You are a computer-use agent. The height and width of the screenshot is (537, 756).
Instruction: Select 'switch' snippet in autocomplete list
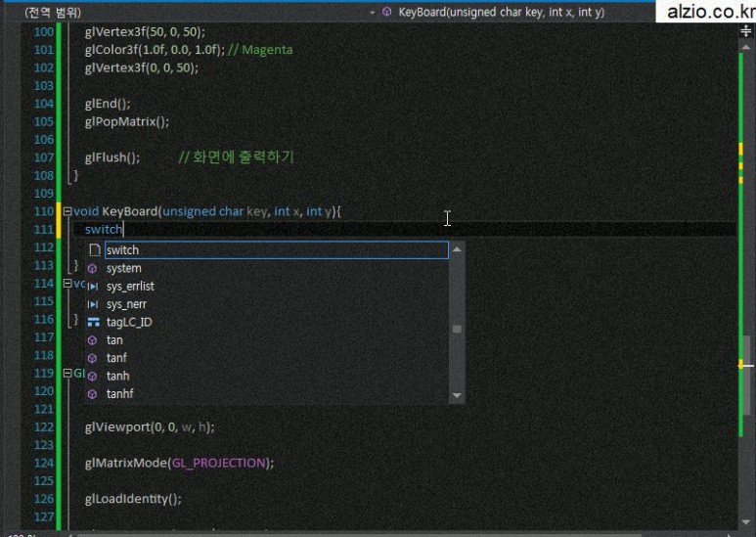tap(276, 250)
